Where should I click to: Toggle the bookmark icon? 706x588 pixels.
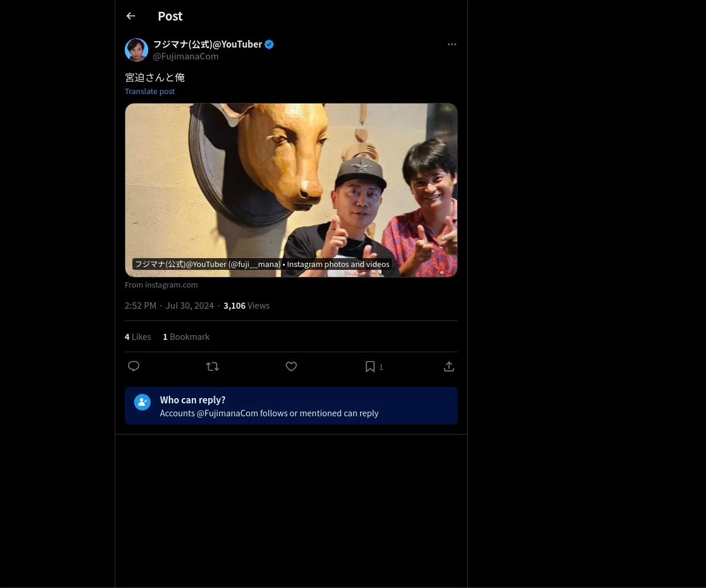pyautogui.click(x=370, y=366)
